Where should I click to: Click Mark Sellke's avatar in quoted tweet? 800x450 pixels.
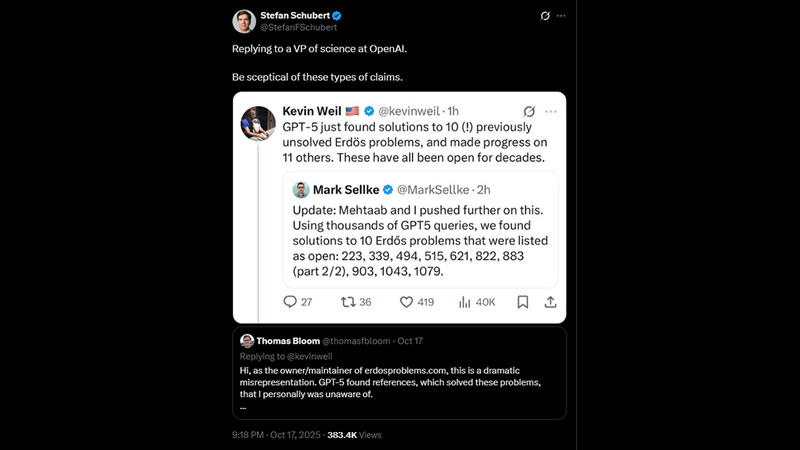[301, 189]
